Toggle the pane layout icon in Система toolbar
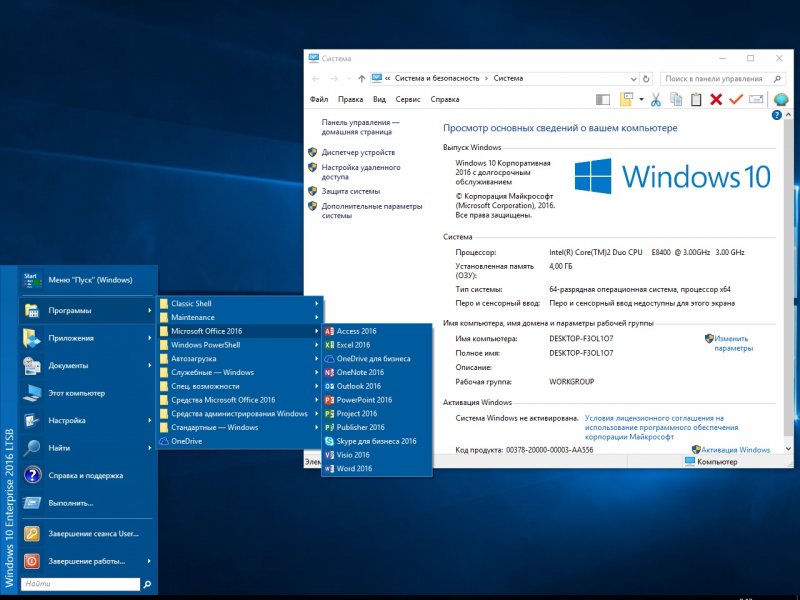The width and height of the screenshot is (800, 600). 603,99
